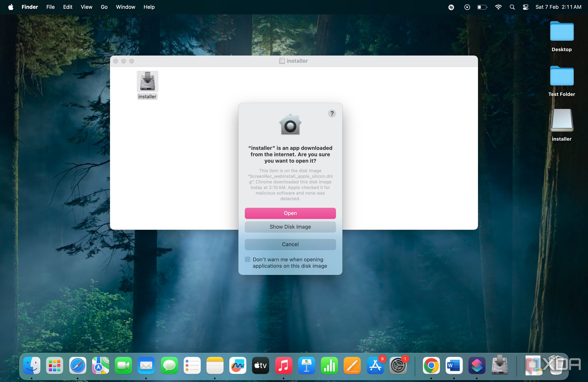Click the battery status icon

482,7
